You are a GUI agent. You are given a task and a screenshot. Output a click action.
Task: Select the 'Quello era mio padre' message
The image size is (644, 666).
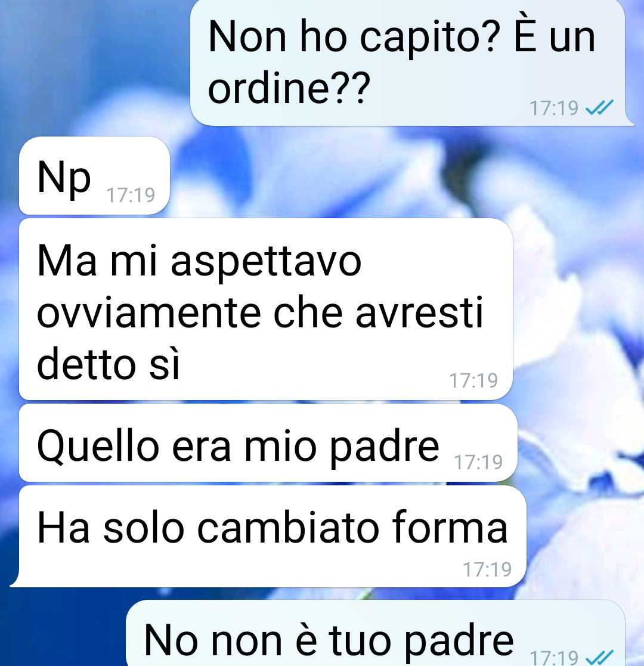(268, 442)
